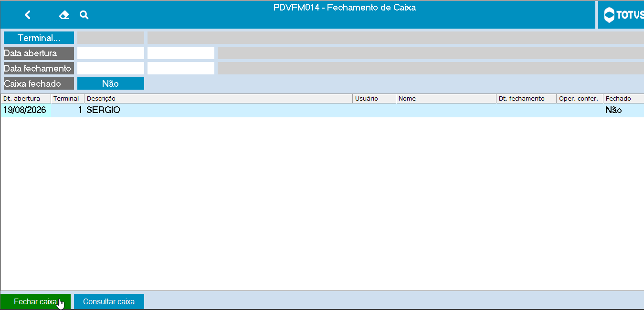Focus the second Data abertura field
Screen dimensions: 644x310
(181, 53)
